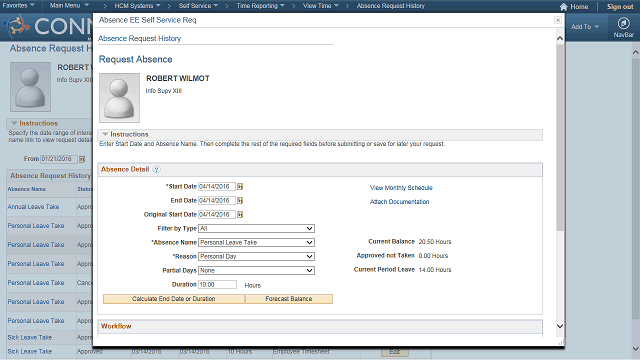Open the From date calendar in background page
Screen dimensions: 640x360
click(82, 159)
